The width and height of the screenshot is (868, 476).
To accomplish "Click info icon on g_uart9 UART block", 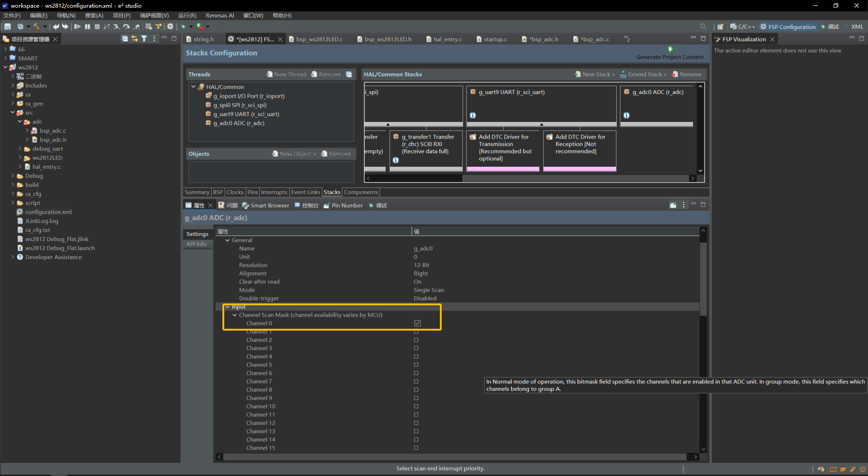I will click(473, 115).
